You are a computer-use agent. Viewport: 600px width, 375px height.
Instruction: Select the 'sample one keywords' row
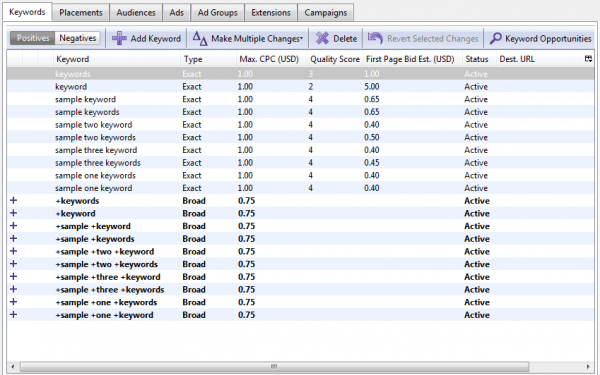coord(300,175)
